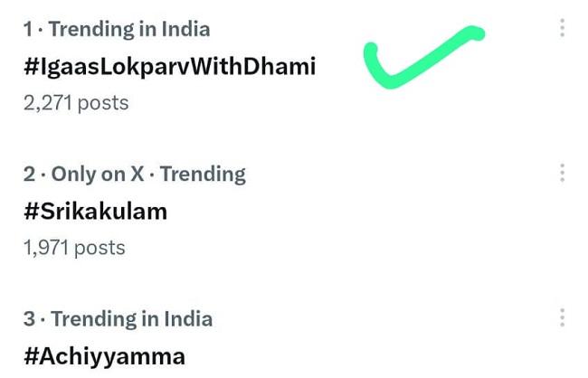Click the word "posts" after 2,271

(102, 102)
